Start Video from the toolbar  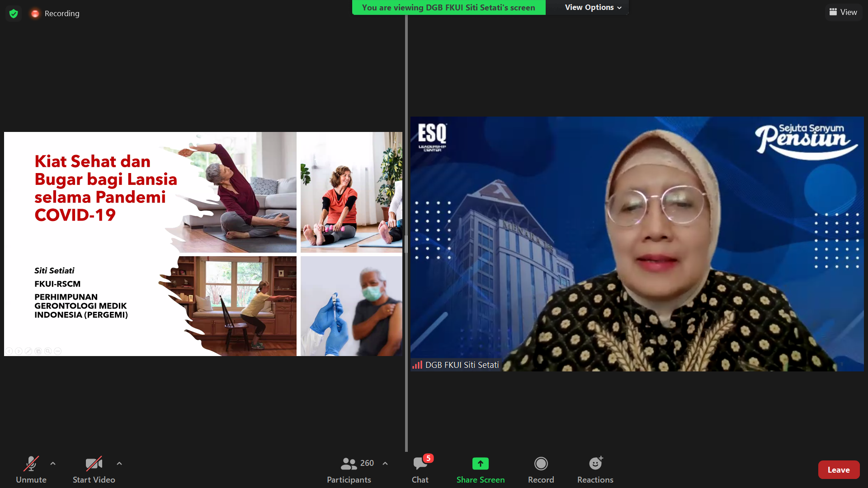[94, 469]
